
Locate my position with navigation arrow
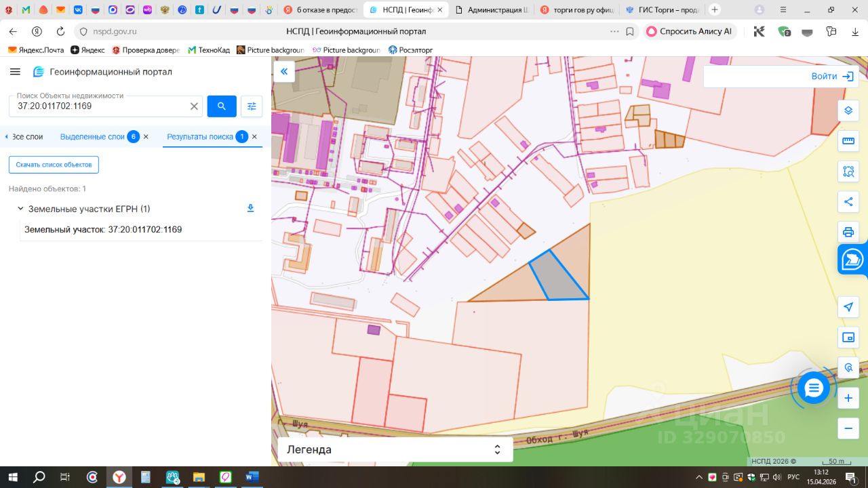click(x=848, y=307)
